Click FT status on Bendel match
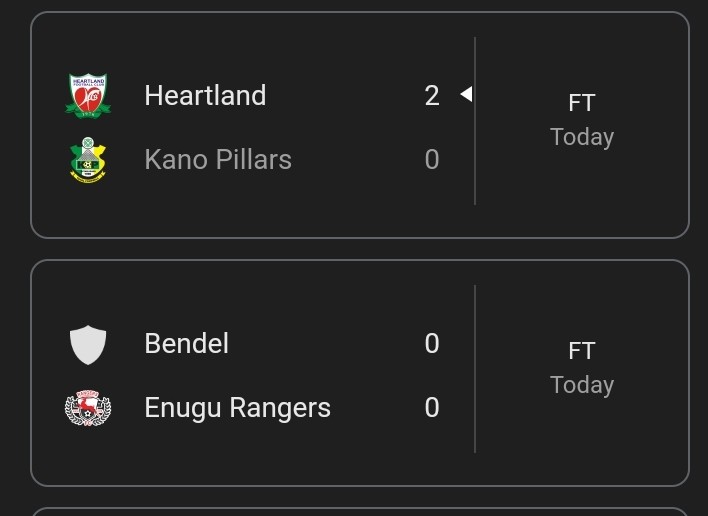The height and width of the screenshot is (516, 708). pos(582,351)
